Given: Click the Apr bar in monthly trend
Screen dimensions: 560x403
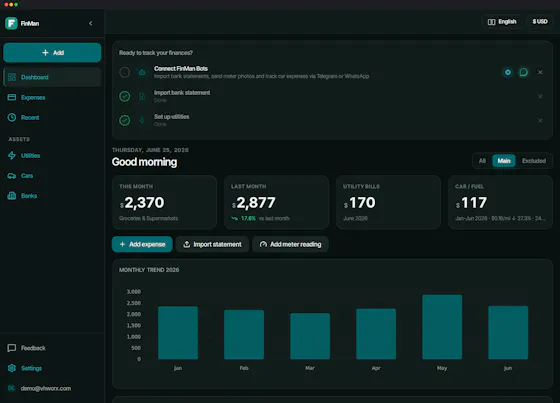Looking at the screenshot, I should coord(376,334).
